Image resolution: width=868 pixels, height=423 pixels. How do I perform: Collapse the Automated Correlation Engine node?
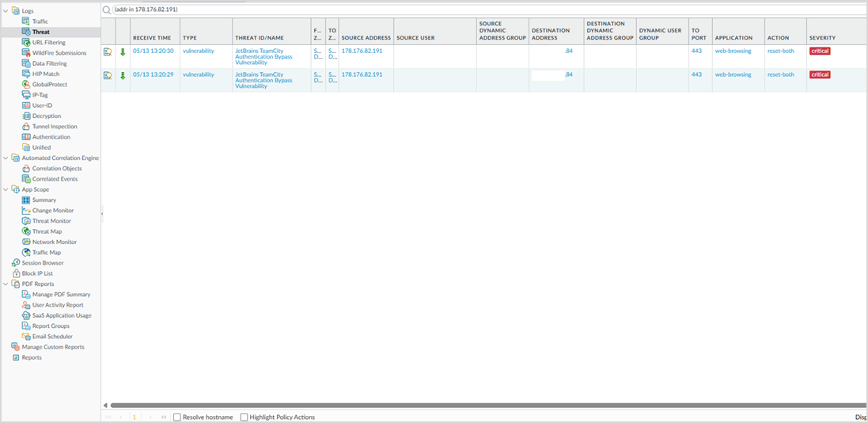6,158
